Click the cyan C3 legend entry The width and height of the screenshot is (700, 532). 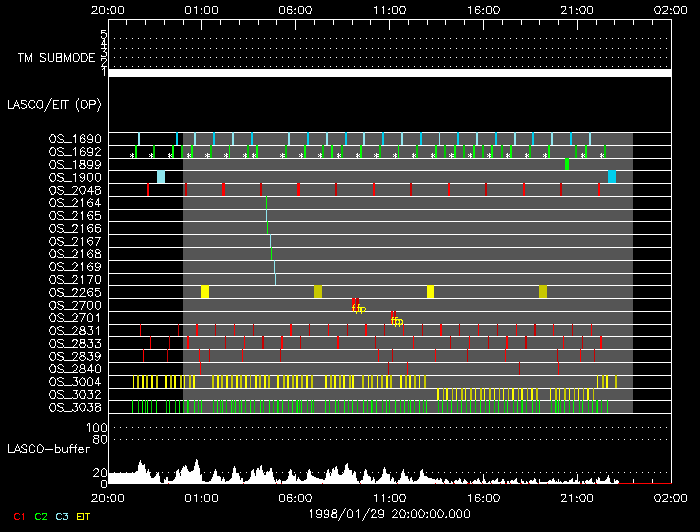pyautogui.click(x=62, y=517)
